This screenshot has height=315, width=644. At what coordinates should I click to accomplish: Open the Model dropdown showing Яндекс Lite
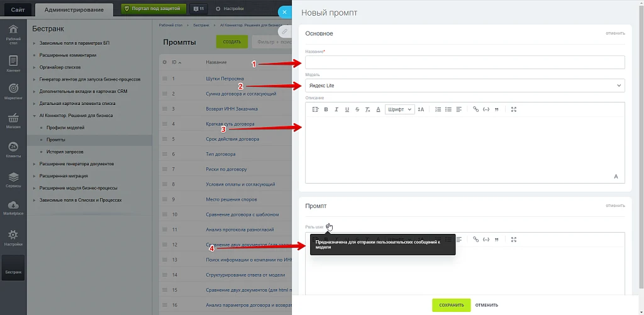point(465,86)
